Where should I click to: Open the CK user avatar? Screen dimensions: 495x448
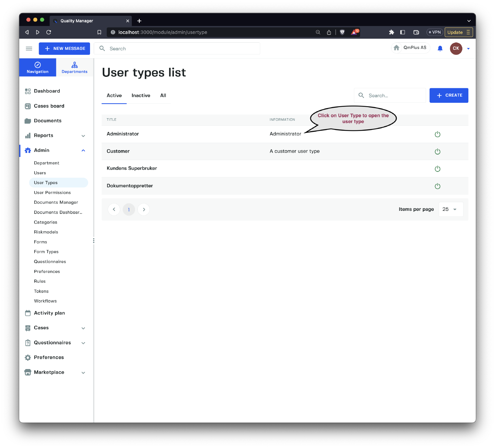(x=456, y=49)
